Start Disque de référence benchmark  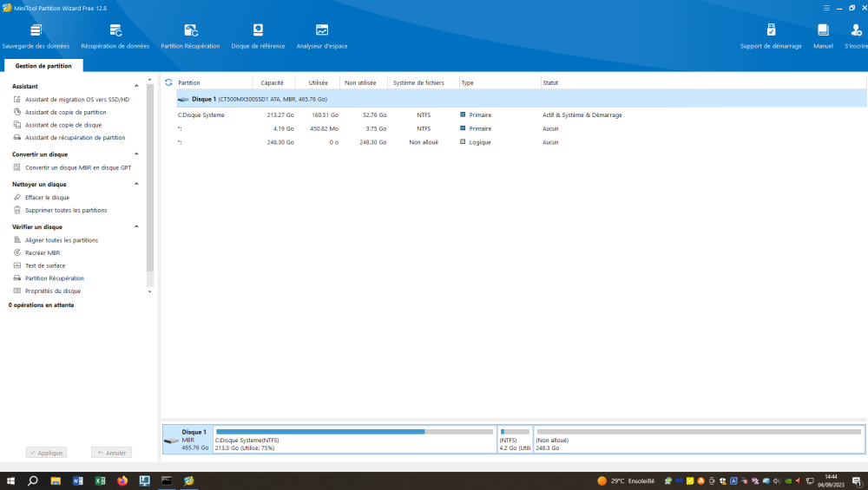click(x=258, y=36)
